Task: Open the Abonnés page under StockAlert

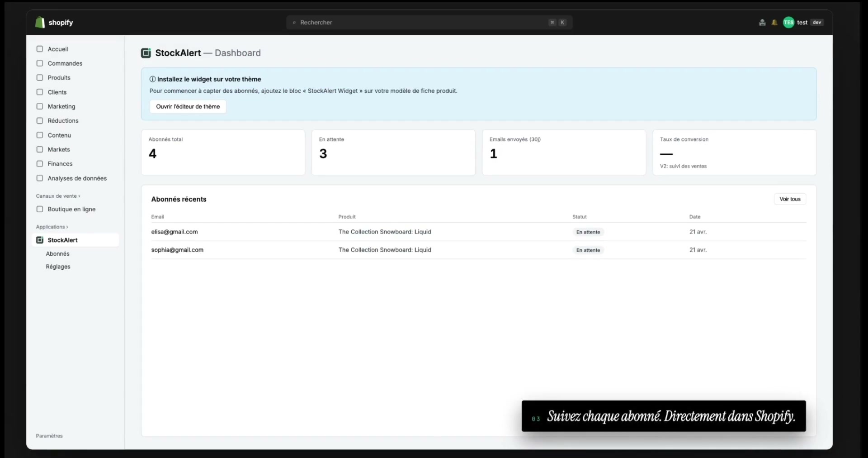Action: pos(57,254)
